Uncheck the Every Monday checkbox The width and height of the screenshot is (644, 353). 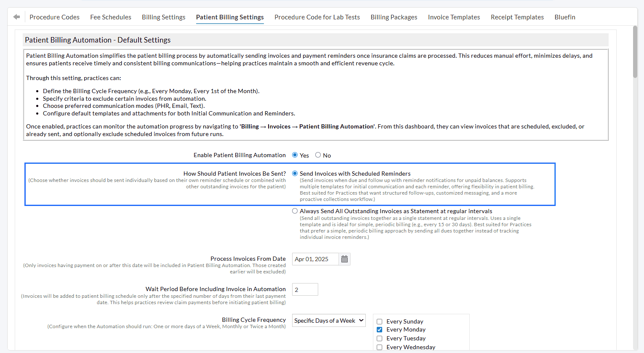[379, 329]
